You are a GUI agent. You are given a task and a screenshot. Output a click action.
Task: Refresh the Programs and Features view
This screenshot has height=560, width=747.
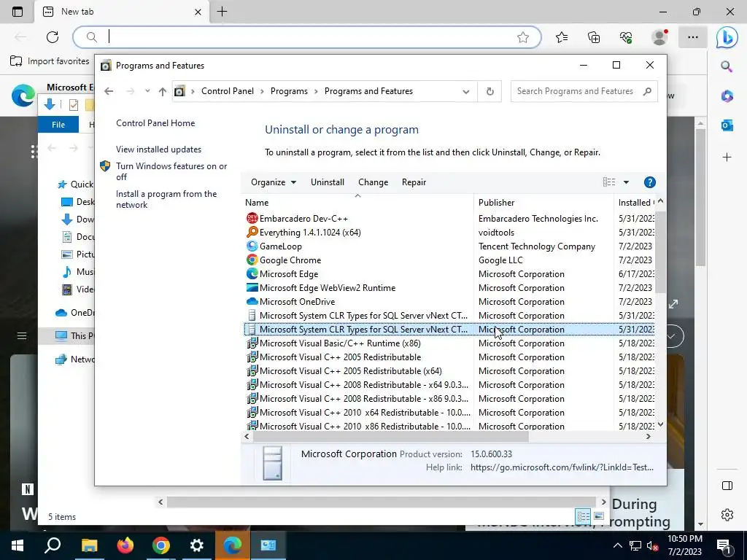[x=489, y=91]
